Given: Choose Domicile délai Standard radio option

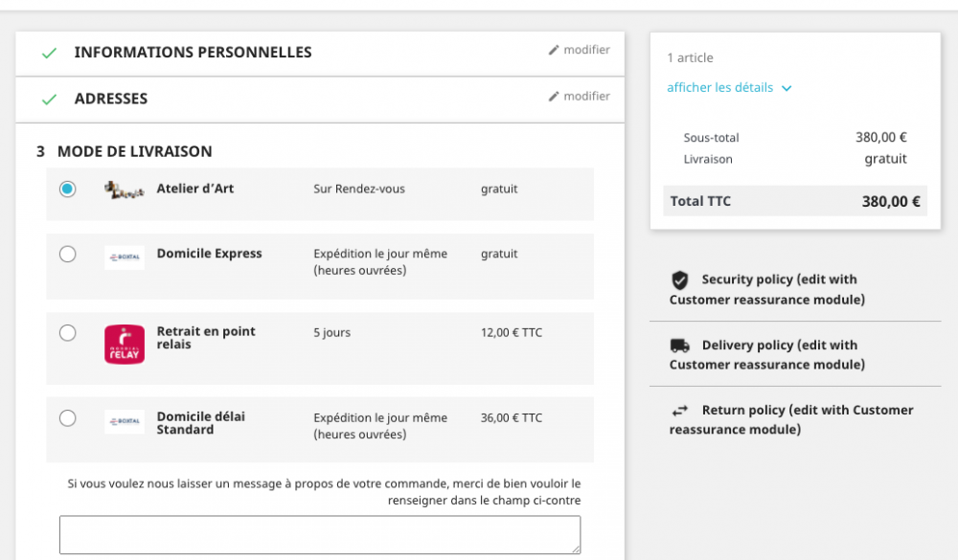Looking at the screenshot, I should [67, 418].
